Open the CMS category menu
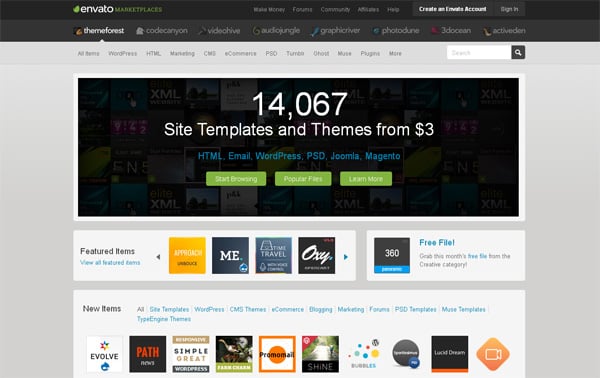 [x=210, y=54]
